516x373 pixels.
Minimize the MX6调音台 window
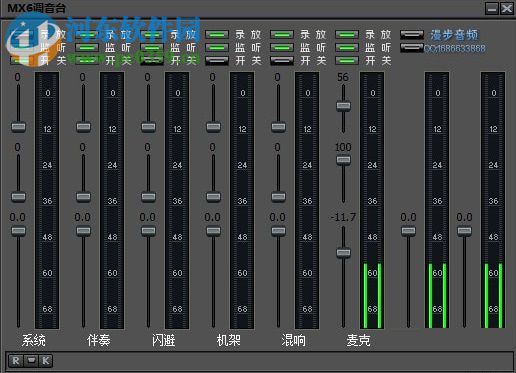[492, 9]
